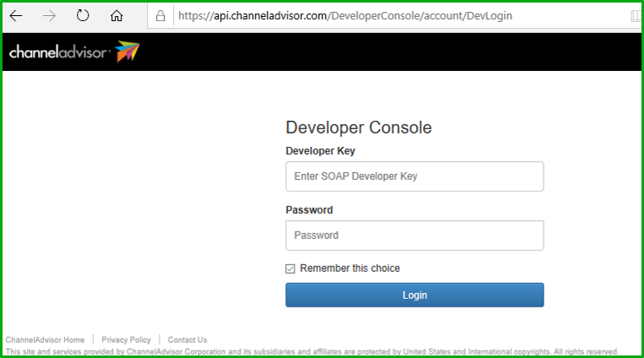Open the browser home page icon

[116, 15]
